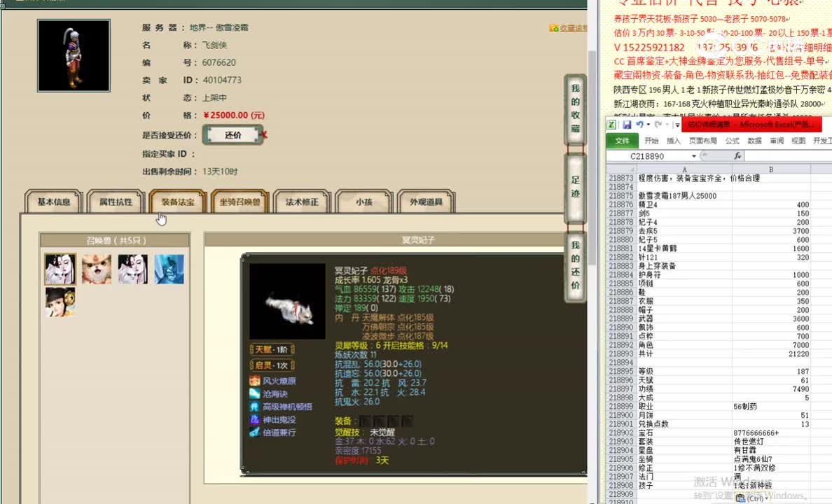Select the gold-bordered 冥灵妃子 pet thumbnail
This screenshot has width=832, height=504.
(x=60, y=269)
